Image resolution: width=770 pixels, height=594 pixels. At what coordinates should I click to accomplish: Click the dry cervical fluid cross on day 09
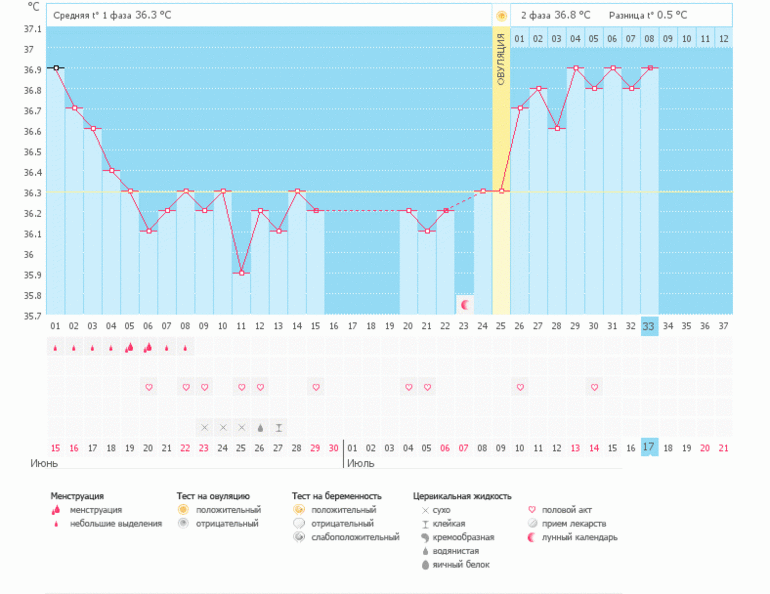pyautogui.click(x=204, y=427)
